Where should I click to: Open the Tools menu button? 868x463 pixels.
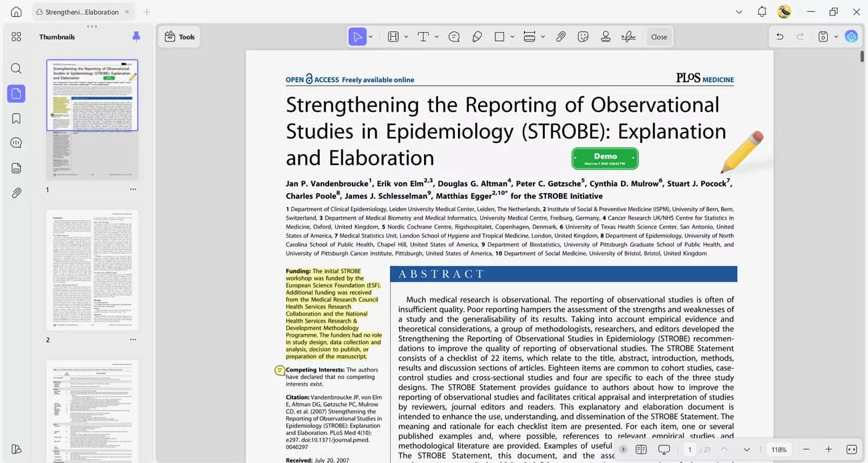click(179, 37)
